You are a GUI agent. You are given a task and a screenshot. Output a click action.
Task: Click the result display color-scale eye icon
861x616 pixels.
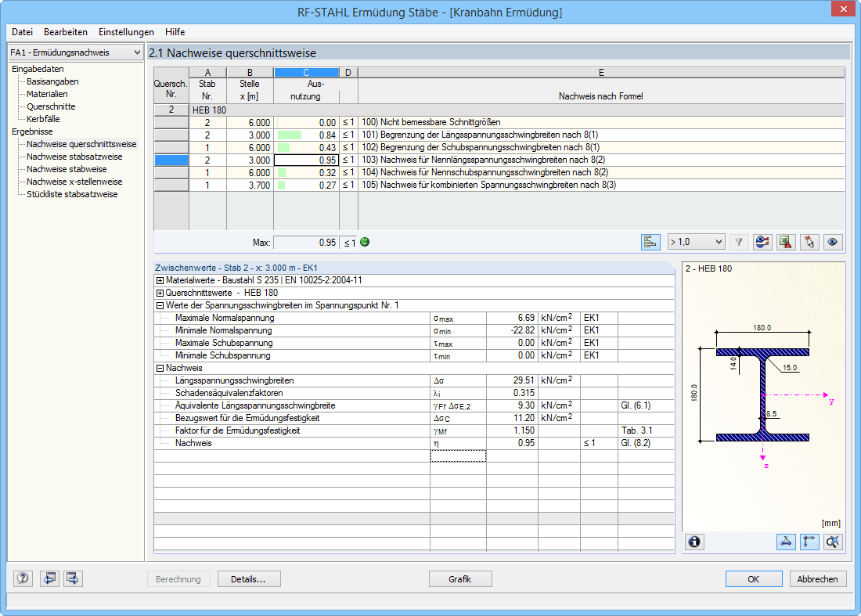[762, 242]
